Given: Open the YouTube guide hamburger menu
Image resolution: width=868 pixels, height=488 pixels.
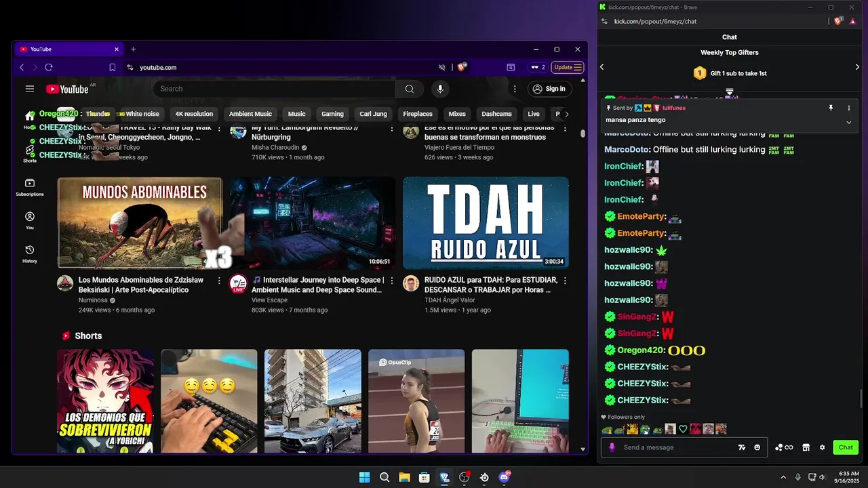Looking at the screenshot, I should point(30,89).
